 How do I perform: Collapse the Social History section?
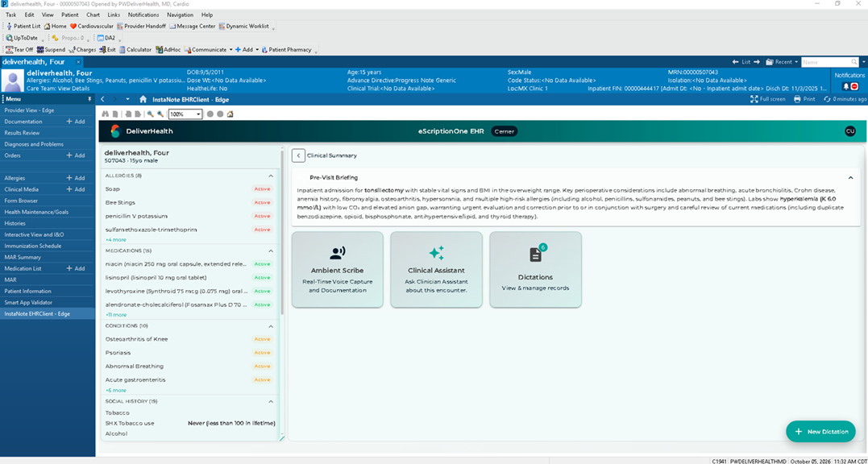[271, 401]
